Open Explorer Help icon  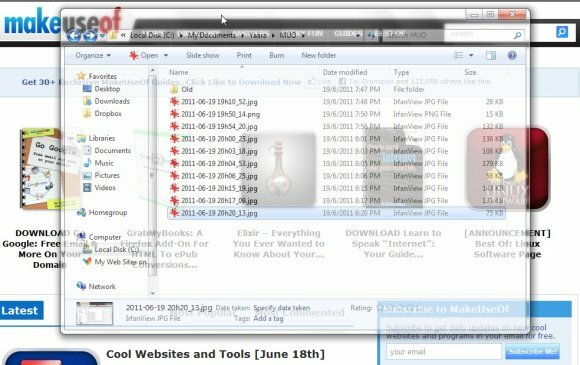pyautogui.click(x=512, y=55)
